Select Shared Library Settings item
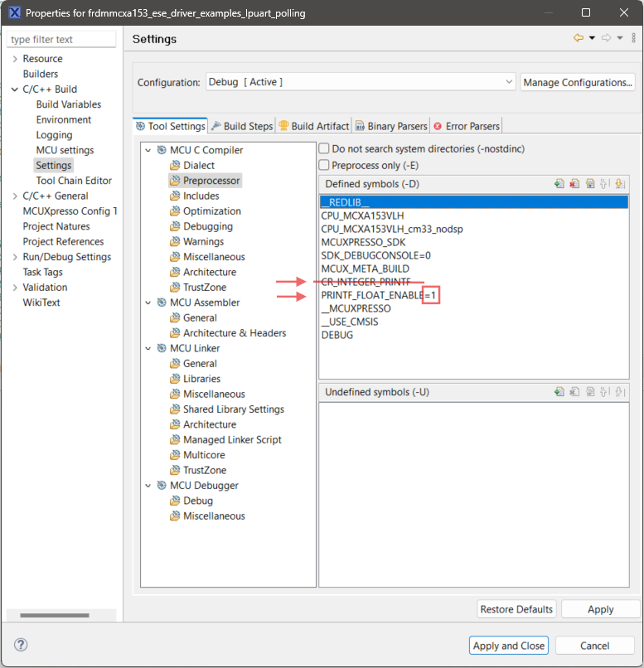644x668 pixels. click(234, 409)
